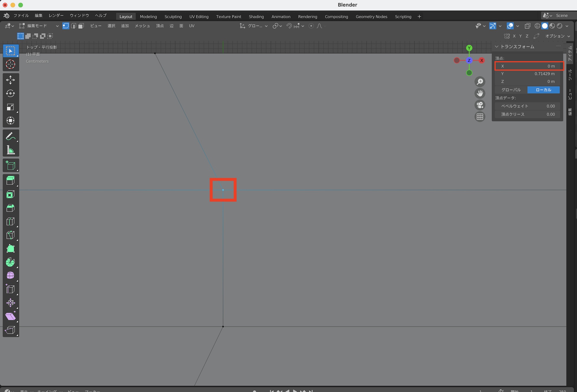Select the 3D Cursor tool

point(11,64)
